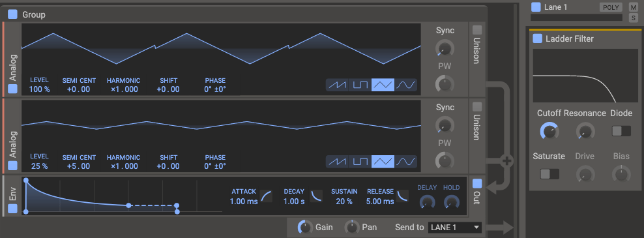
Task: Open the Send to LANE 1 dropdown
Action: click(x=455, y=227)
